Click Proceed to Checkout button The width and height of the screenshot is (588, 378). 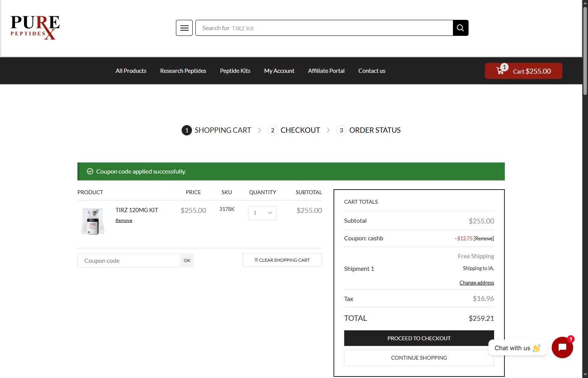coord(419,338)
